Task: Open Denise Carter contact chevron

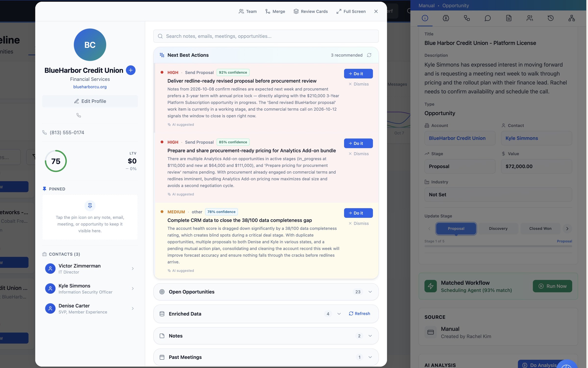Action: coord(133,309)
